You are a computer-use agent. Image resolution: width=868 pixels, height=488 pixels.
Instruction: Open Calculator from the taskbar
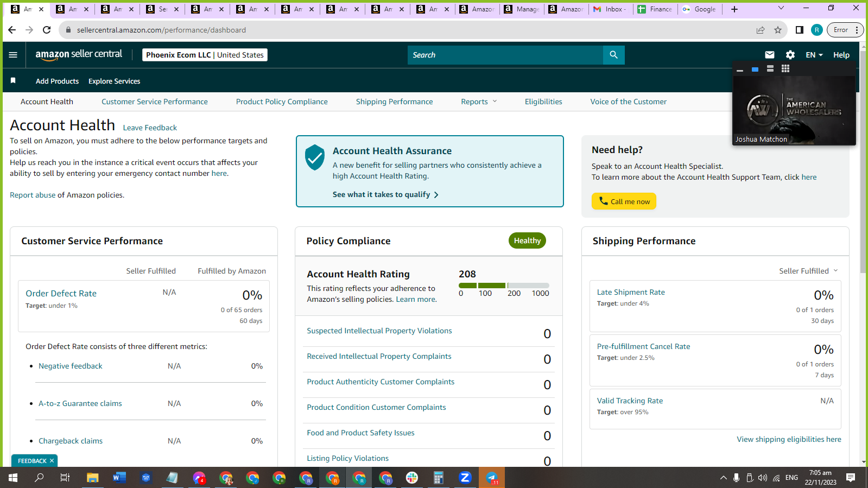coord(439,478)
